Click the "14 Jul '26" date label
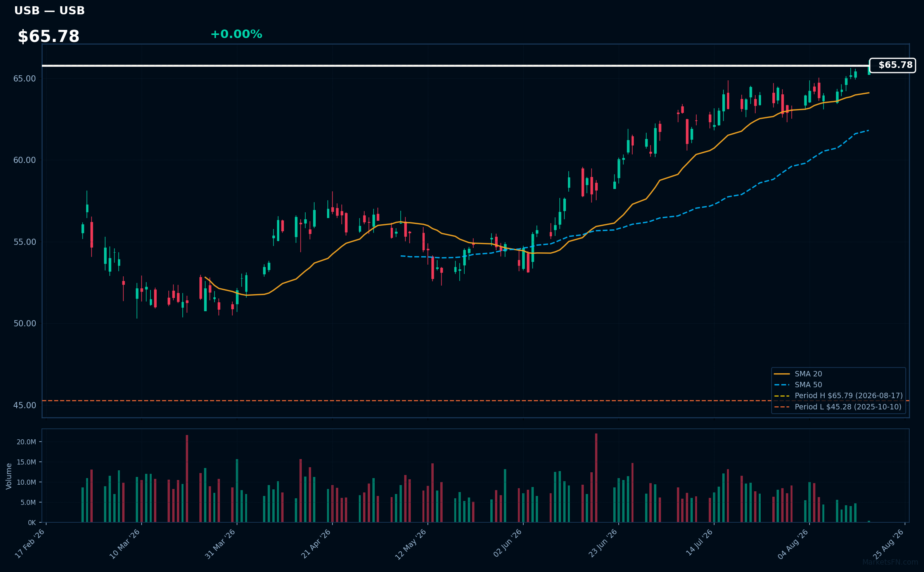 [x=699, y=543]
